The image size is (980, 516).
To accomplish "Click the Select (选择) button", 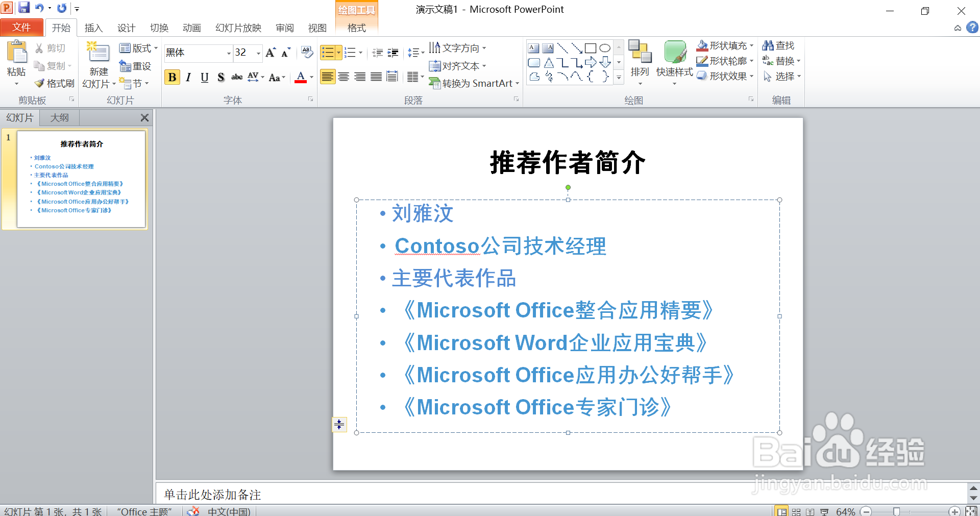I will (x=781, y=76).
